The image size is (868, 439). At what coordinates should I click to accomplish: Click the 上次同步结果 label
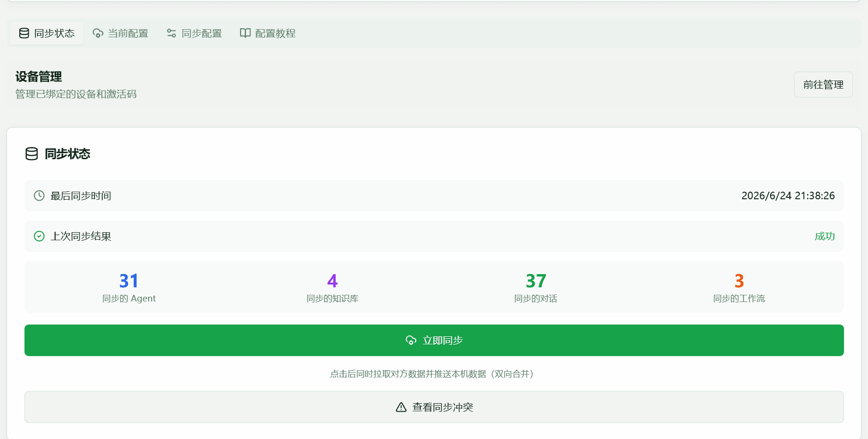(80, 236)
